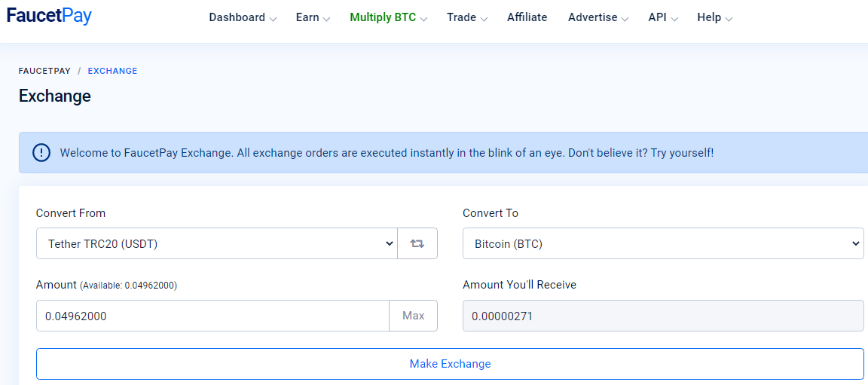Click the swap currencies arrows icon
Image resolution: width=868 pixels, height=385 pixels.
point(417,243)
